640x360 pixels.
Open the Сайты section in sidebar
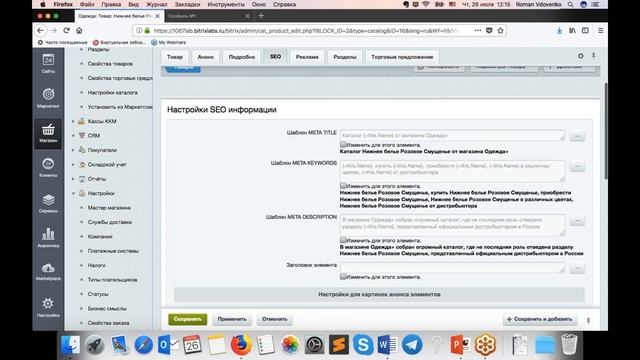coord(48,63)
